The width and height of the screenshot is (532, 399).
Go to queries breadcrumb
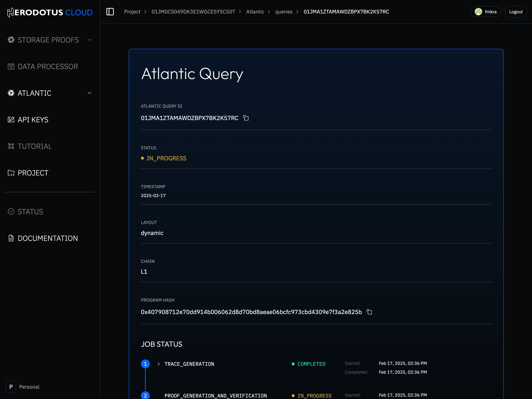(284, 11)
